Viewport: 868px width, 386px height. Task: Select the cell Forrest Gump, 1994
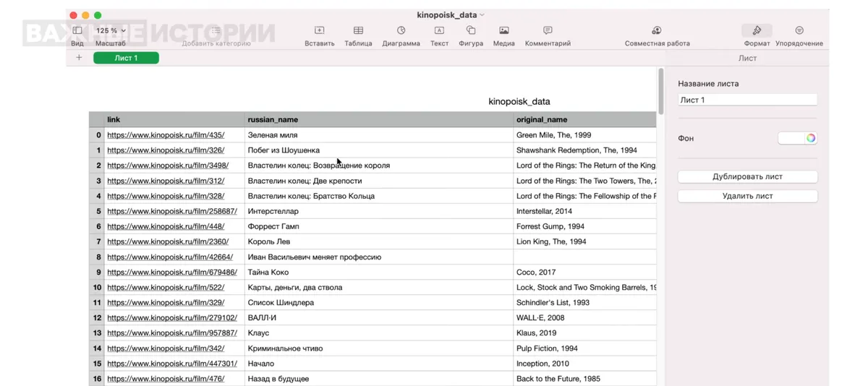tap(584, 226)
